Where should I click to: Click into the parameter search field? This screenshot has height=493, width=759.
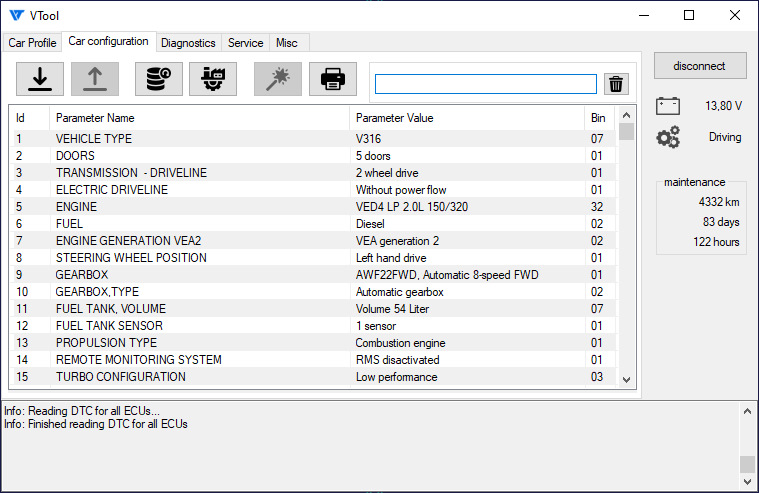click(x=485, y=84)
